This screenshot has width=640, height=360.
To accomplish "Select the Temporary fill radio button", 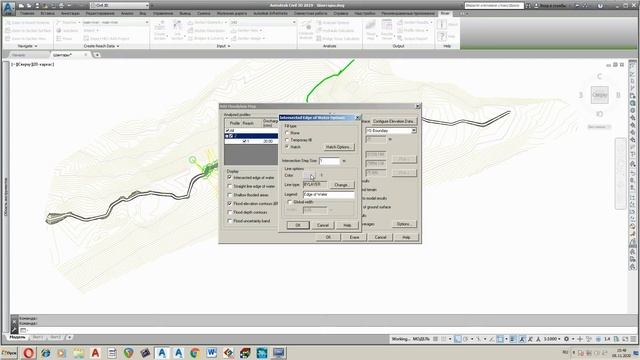I will pos(287,140).
